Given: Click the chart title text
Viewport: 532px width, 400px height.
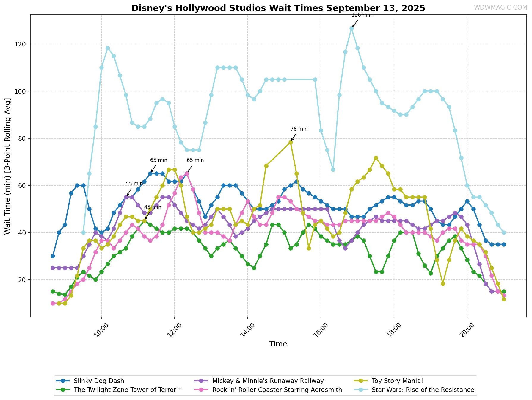Looking at the screenshot, I should click(278, 8).
